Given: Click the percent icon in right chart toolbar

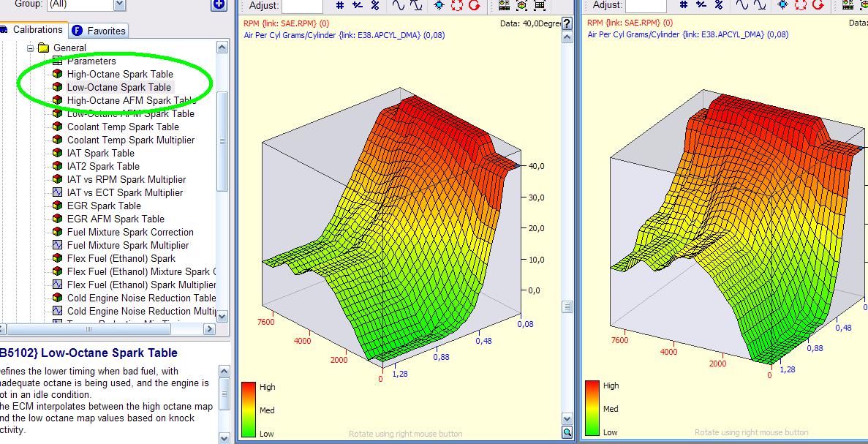Looking at the screenshot, I should 719,5.
